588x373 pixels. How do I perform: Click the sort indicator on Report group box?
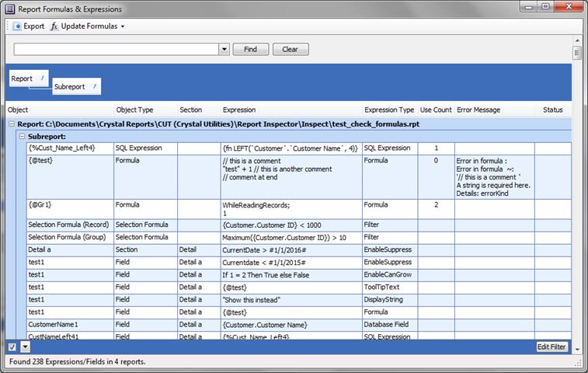tap(43, 78)
